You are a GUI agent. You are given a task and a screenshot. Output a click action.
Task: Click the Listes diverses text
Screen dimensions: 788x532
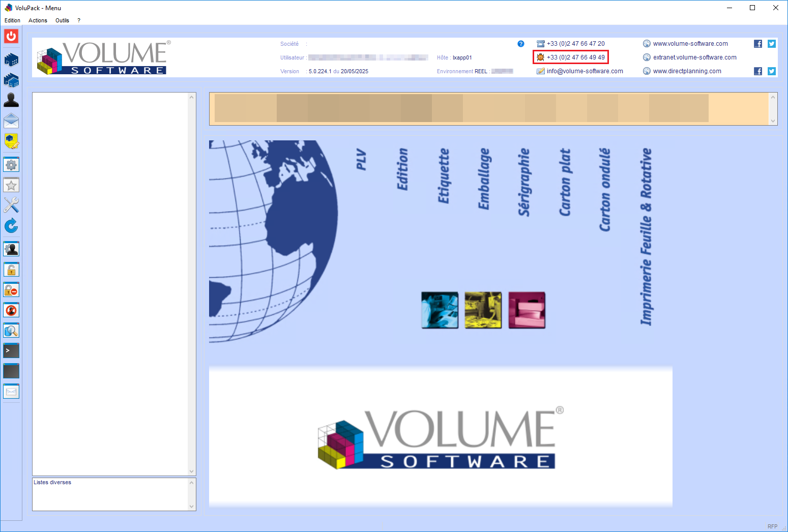[x=52, y=482]
